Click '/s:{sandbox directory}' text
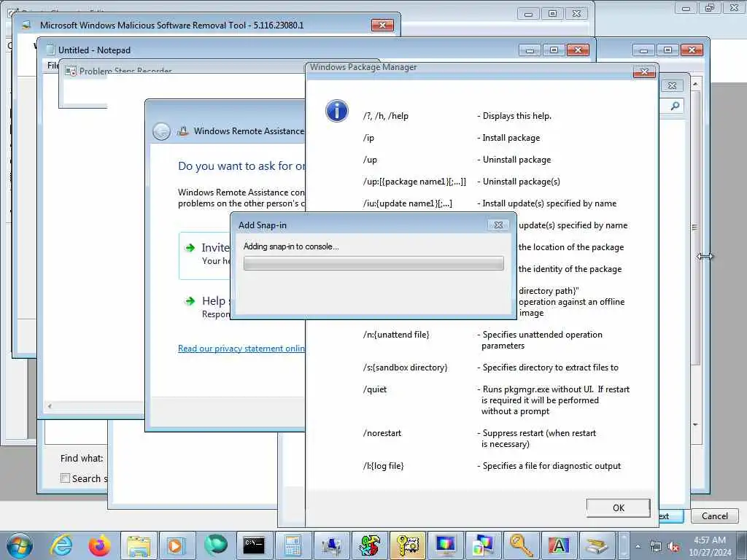This screenshot has width=747, height=560. pyautogui.click(x=406, y=367)
